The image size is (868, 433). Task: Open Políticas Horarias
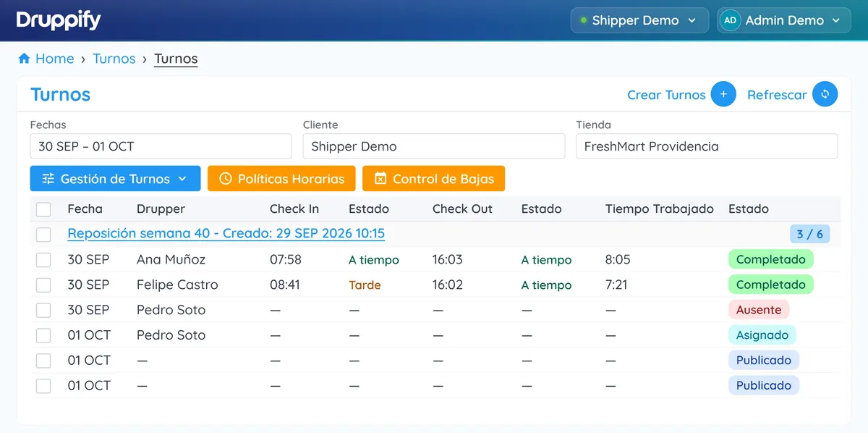coord(281,179)
